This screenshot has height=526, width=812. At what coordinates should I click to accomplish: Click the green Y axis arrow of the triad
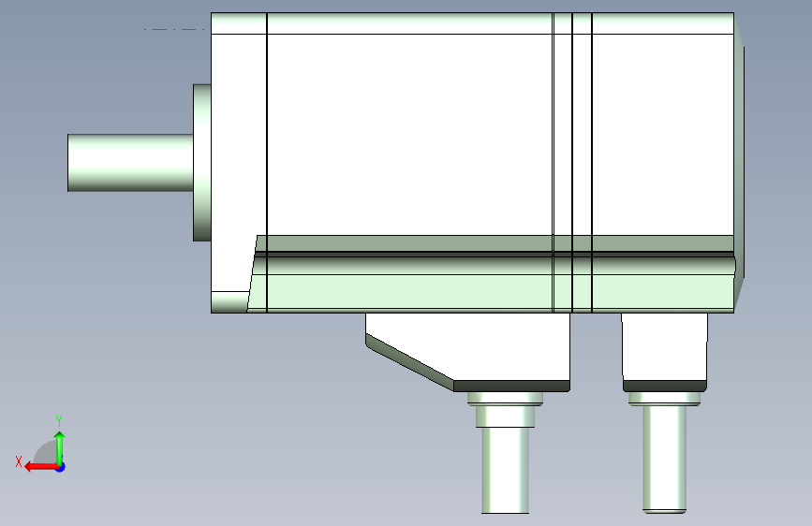click(x=60, y=447)
